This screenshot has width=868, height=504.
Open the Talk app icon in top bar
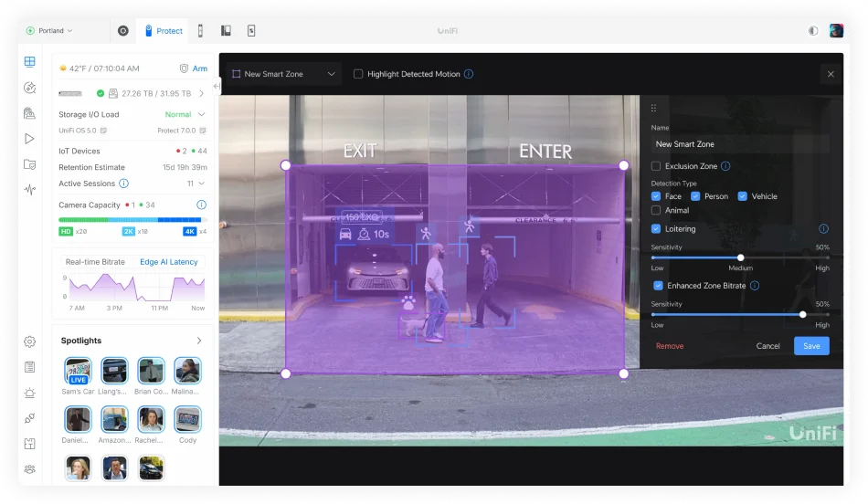coord(226,31)
